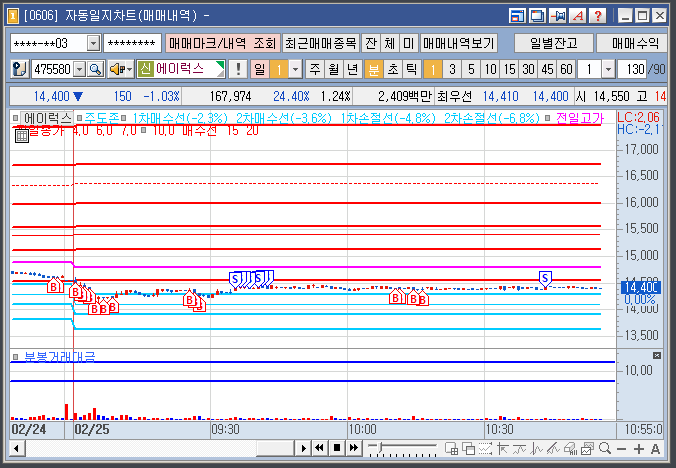Toggle the 분 minute period button
Screen dimensions: 676x468
[373, 69]
